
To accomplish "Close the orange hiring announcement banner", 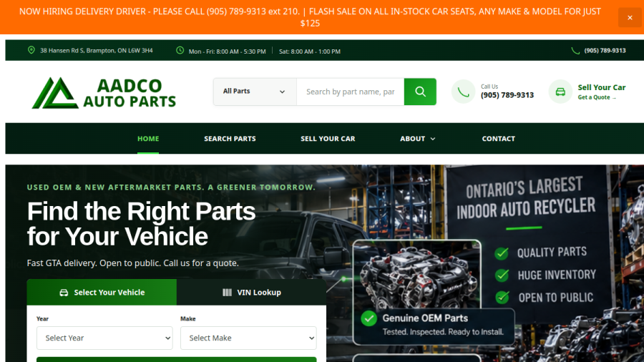I will 630,18.
